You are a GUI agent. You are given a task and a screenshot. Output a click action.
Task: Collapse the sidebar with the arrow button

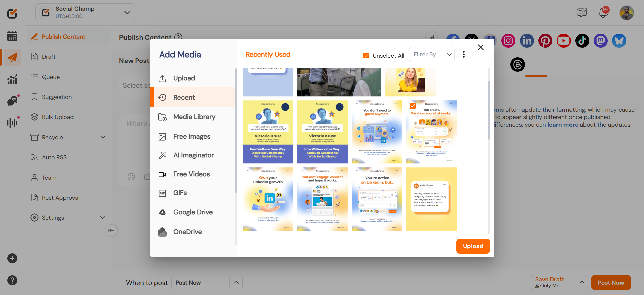111,230
